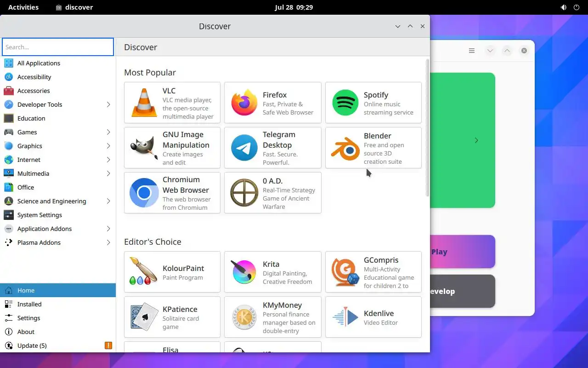This screenshot has width=588, height=368.
Task: Click the Education blackboard icon
Action: 9,118
